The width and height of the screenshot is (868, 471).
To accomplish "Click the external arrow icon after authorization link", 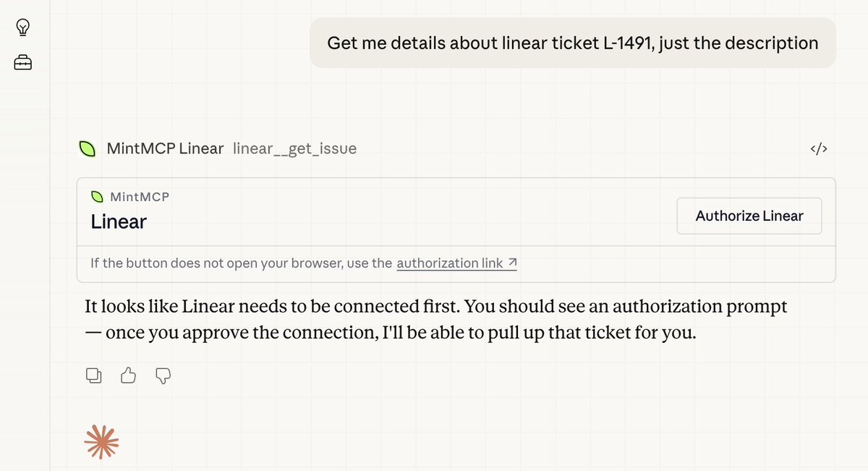I will (512, 263).
